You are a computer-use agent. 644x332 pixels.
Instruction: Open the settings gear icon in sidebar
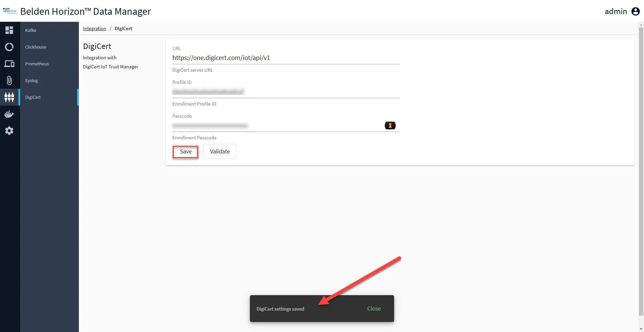pyautogui.click(x=9, y=131)
